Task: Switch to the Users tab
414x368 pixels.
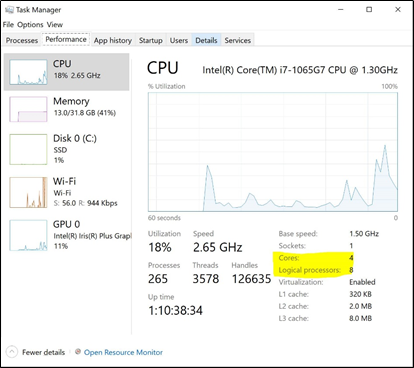Action: [x=179, y=40]
